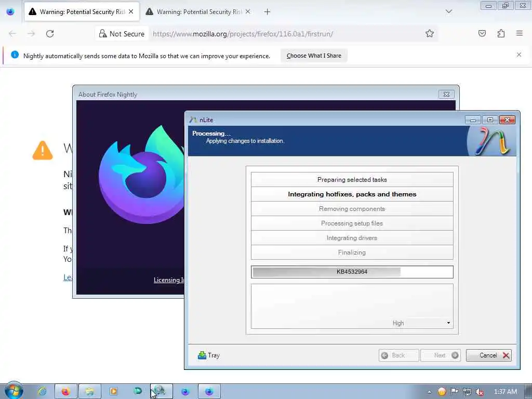Click the Next button in nLite
532x399 pixels.
tap(441, 355)
